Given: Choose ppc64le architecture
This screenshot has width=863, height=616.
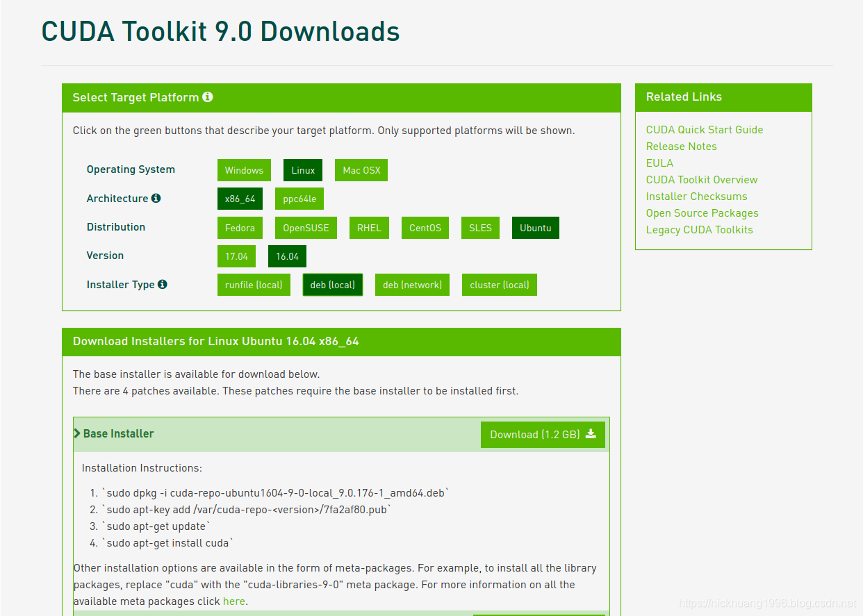Looking at the screenshot, I should [299, 199].
